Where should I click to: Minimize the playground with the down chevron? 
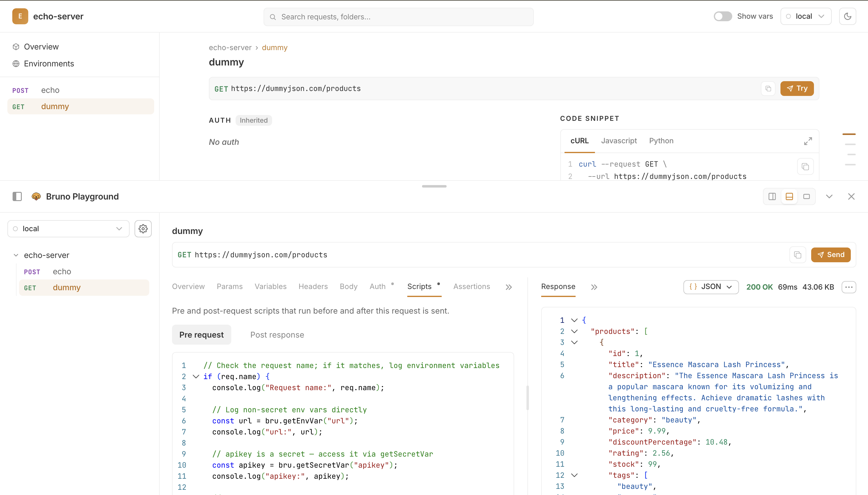pyautogui.click(x=829, y=196)
